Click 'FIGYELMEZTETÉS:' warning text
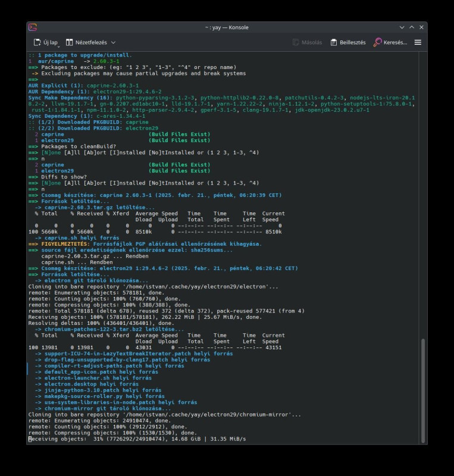The image size is (454, 476). 65,244
